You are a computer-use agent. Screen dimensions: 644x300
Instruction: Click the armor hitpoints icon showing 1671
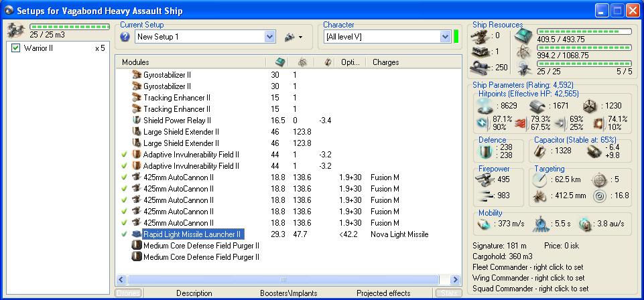tap(537, 106)
